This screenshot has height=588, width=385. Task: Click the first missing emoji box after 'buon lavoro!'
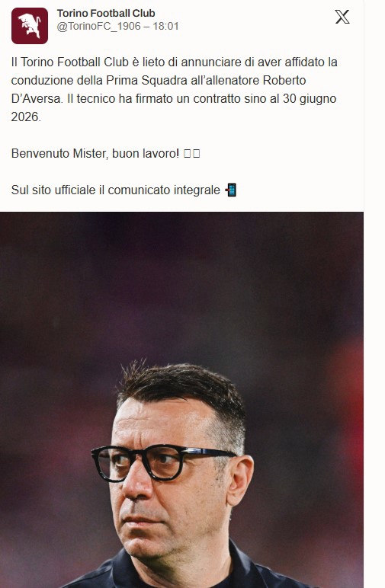(188, 153)
